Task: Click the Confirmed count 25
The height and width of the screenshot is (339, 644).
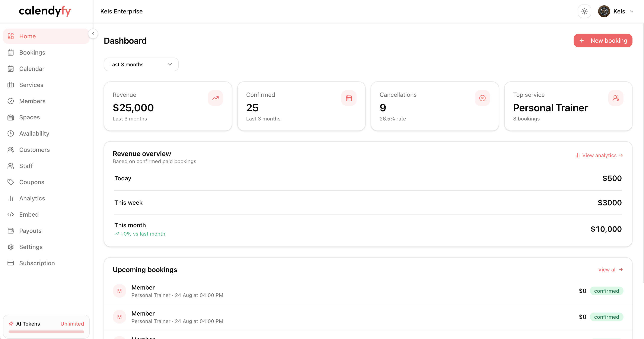Action: point(252,108)
